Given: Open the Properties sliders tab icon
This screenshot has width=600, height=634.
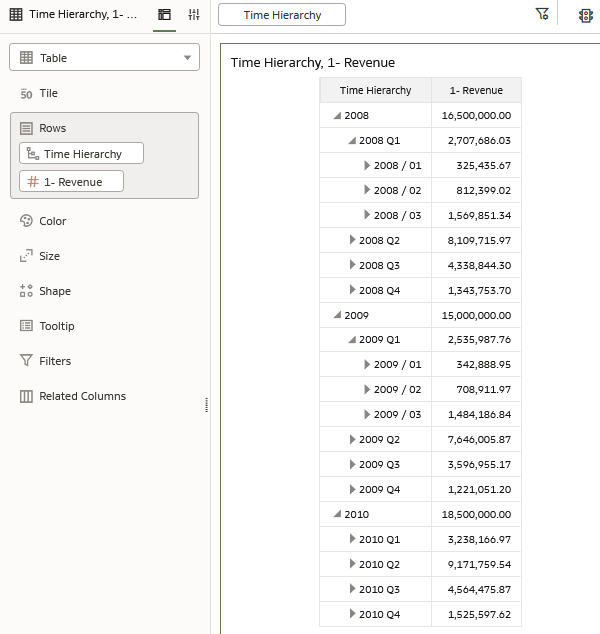Looking at the screenshot, I should [194, 15].
